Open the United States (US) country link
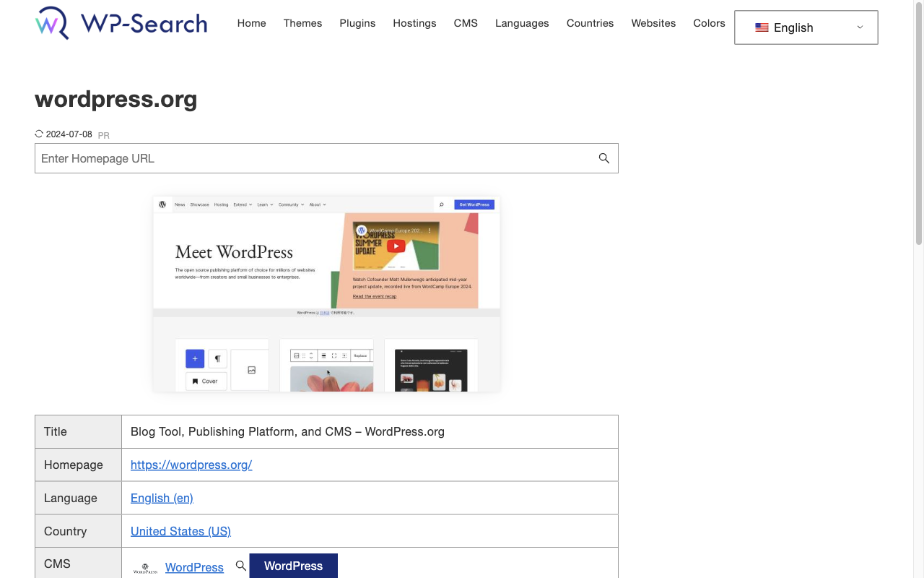The height and width of the screenshot is (578, 924). [x=180, y=531]
